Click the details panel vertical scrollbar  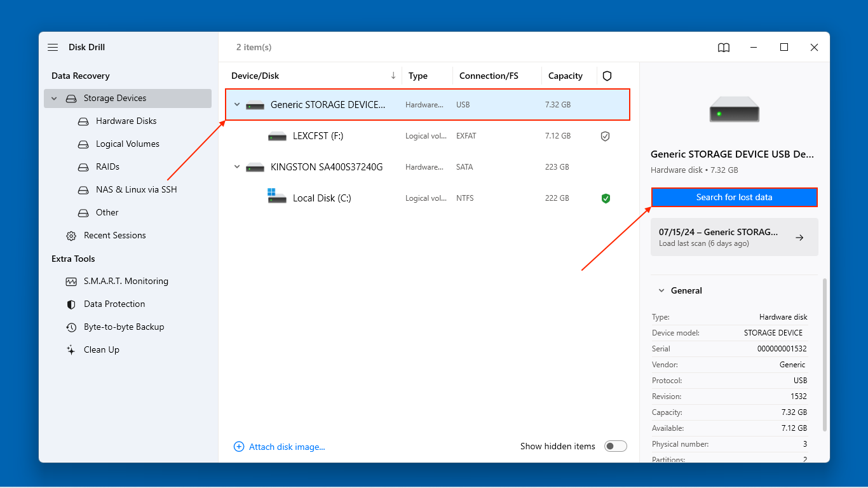coord(825,355)
